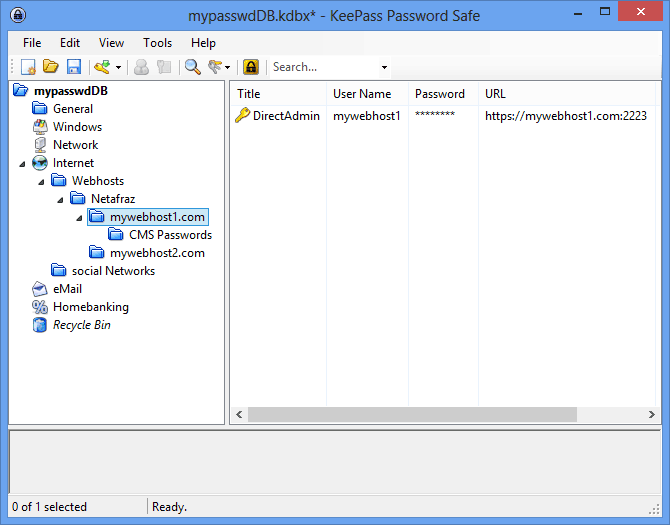Viewport: 670px width, 525px height.
Task: Select the Netafraz group
Action: 113,199
